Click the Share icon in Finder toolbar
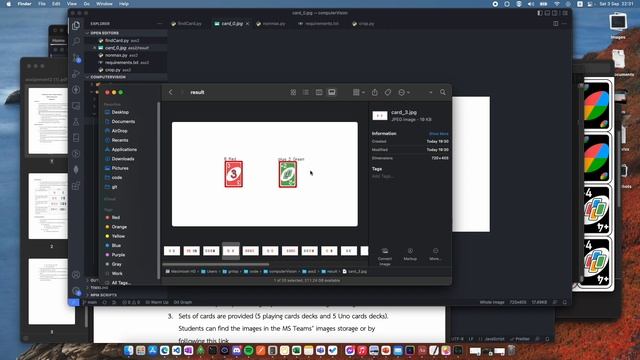640x360 pixels. [x=375, y=92]
